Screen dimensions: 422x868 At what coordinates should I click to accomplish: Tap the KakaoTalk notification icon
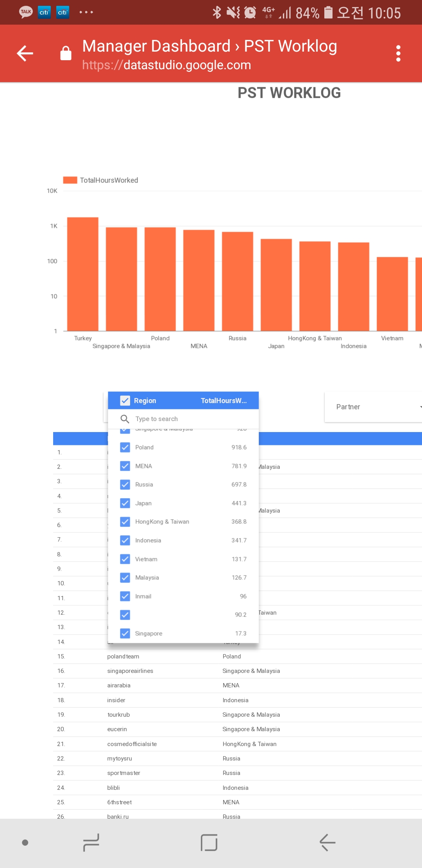26,12
